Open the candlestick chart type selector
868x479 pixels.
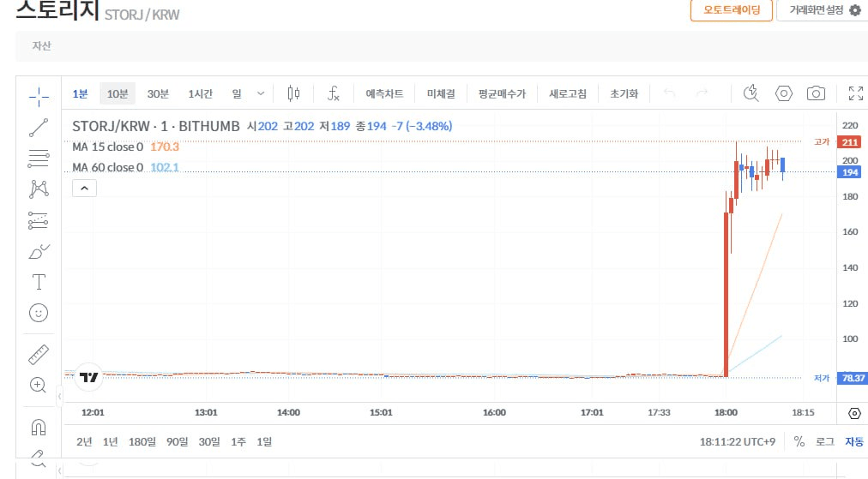[294, 93]
